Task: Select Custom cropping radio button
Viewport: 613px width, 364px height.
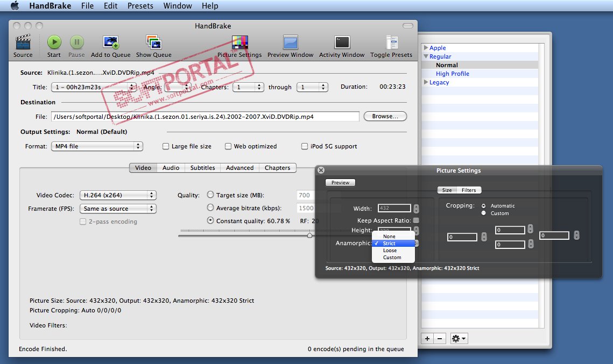Action: tap(484, 213)
